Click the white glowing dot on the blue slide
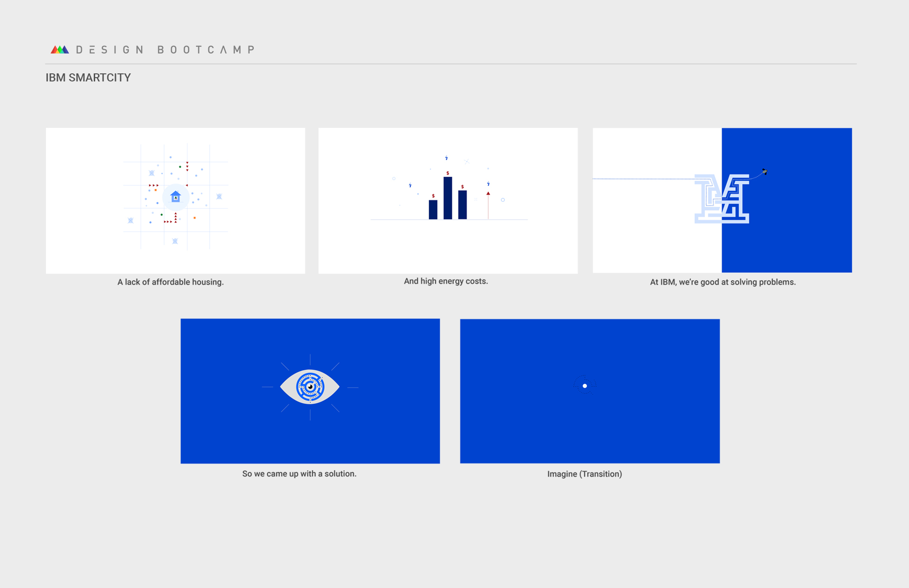 point(585,386)
